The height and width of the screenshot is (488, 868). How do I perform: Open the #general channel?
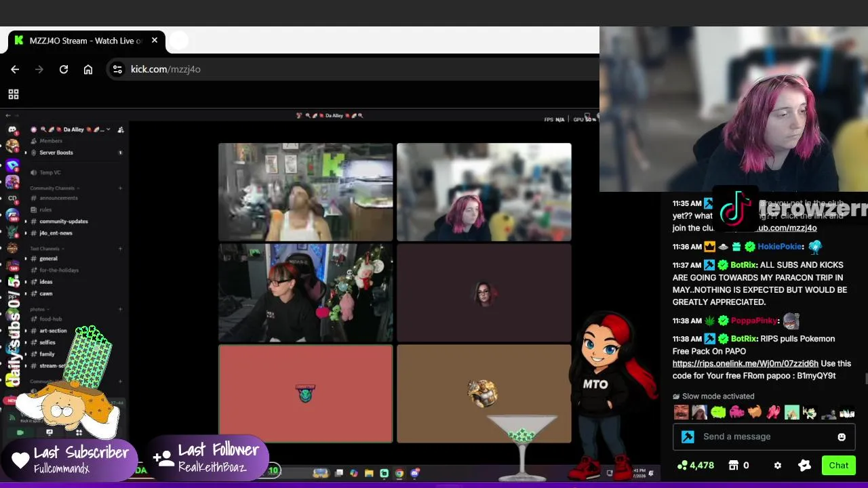pos(48,258)
